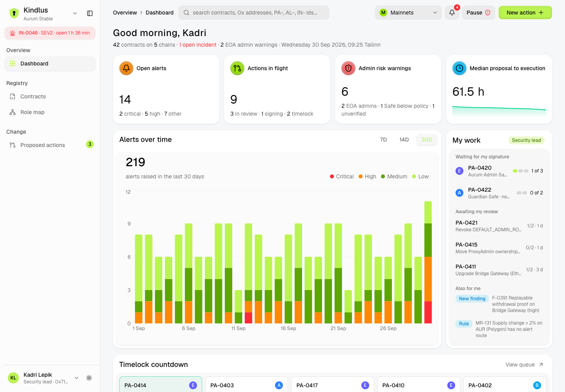This screenshot has height=392, width=565.
Task: Open the notifications bell
Action: 452,13
